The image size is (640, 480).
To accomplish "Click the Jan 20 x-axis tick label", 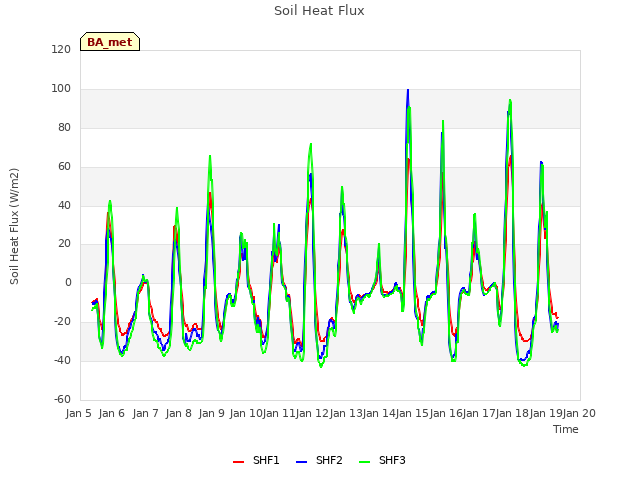I will (579, 413).
